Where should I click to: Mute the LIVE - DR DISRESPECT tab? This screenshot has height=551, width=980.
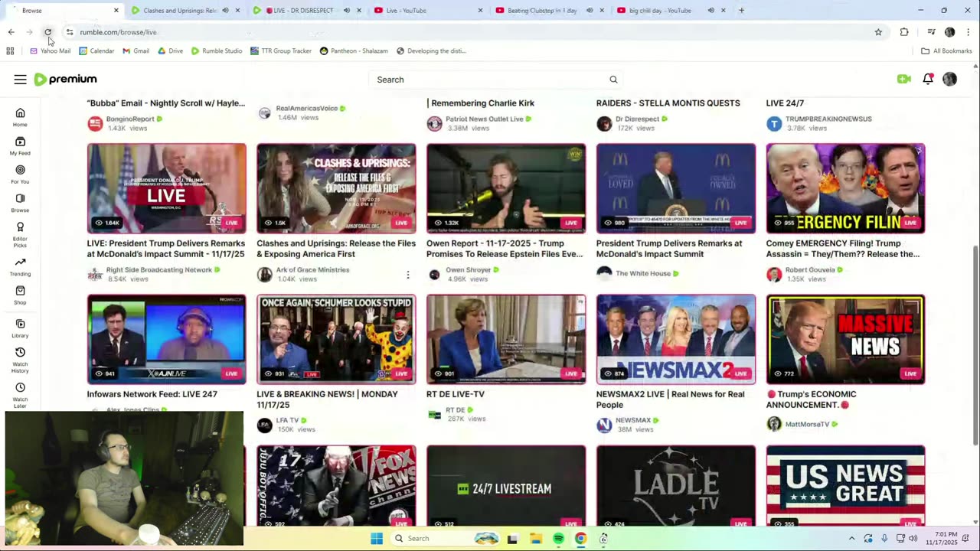[x=347, y=11]
